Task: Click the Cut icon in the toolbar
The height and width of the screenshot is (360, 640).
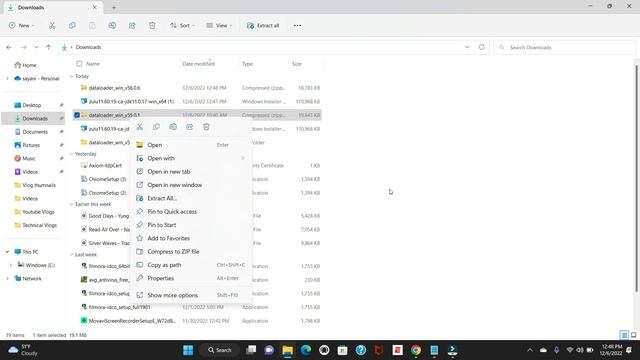Action: [x=52, y=25]
